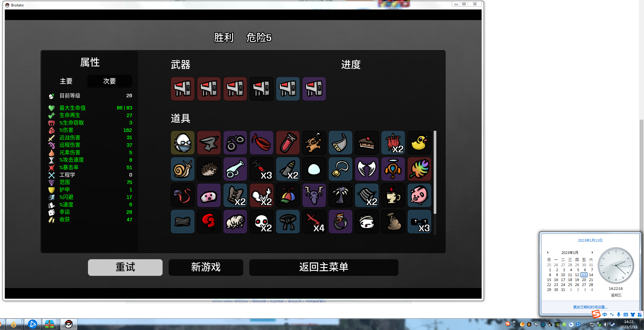Viewport: 644px width, 330px height.
Task: Click the volume speaker tray icon
Action: click(606, 324)
